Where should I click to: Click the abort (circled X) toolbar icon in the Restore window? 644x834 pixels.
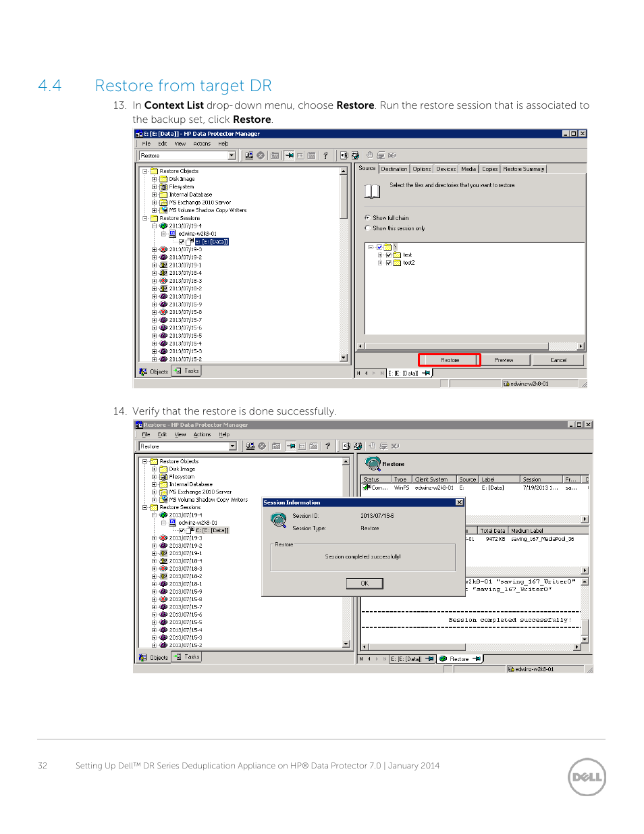point(261,446)
